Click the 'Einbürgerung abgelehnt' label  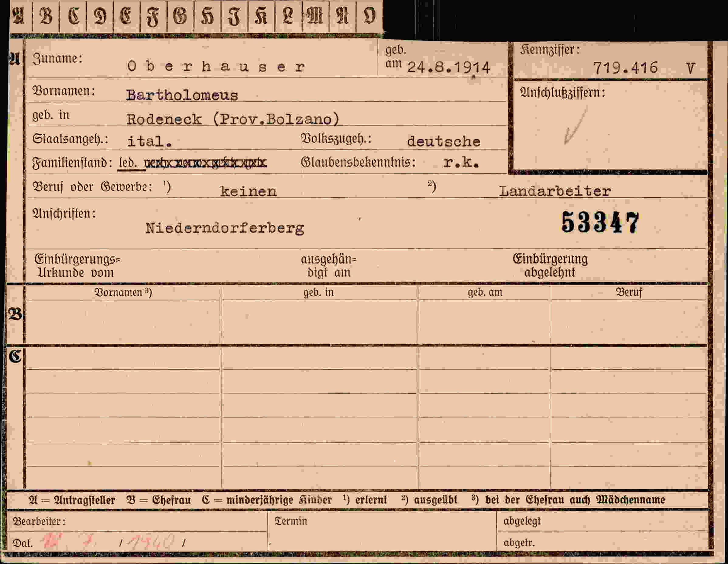[x=550, y=265]
